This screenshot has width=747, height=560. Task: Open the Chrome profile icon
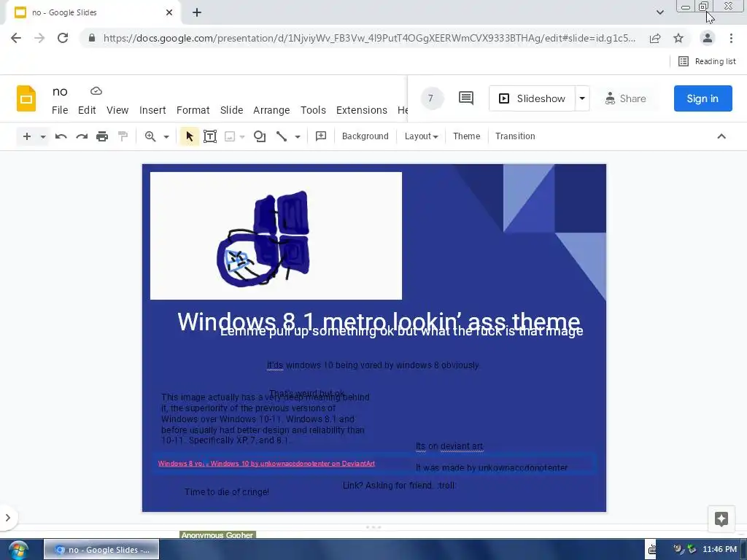[x=708, y=38]
